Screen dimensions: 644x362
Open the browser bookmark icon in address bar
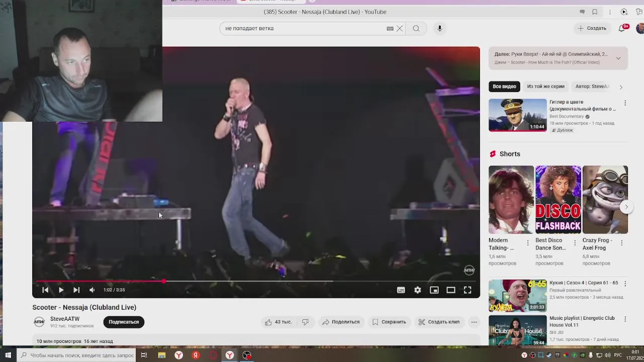[x=595, y=12]
